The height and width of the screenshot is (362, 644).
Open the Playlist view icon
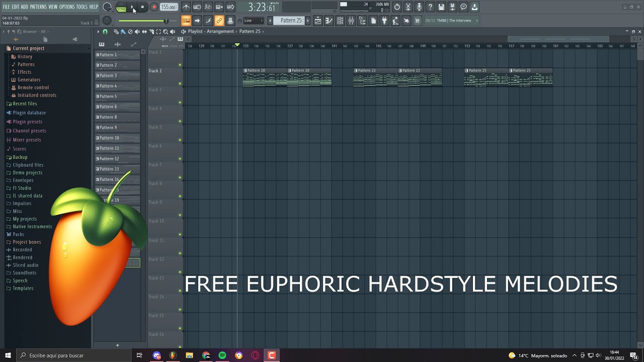pos(318,21)
